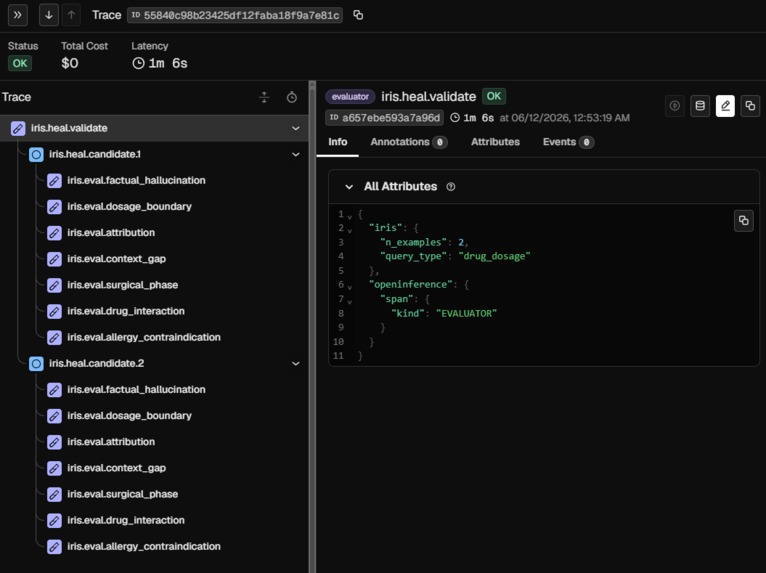Select context_gap eval under candidate.1
The image size is (766, 573).
click(154, 259)
